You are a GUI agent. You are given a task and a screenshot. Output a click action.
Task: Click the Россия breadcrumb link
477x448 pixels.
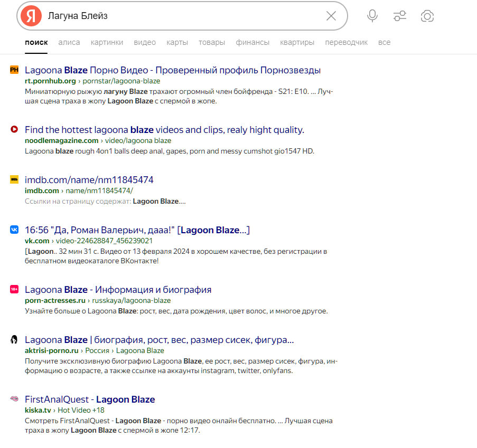97,350
